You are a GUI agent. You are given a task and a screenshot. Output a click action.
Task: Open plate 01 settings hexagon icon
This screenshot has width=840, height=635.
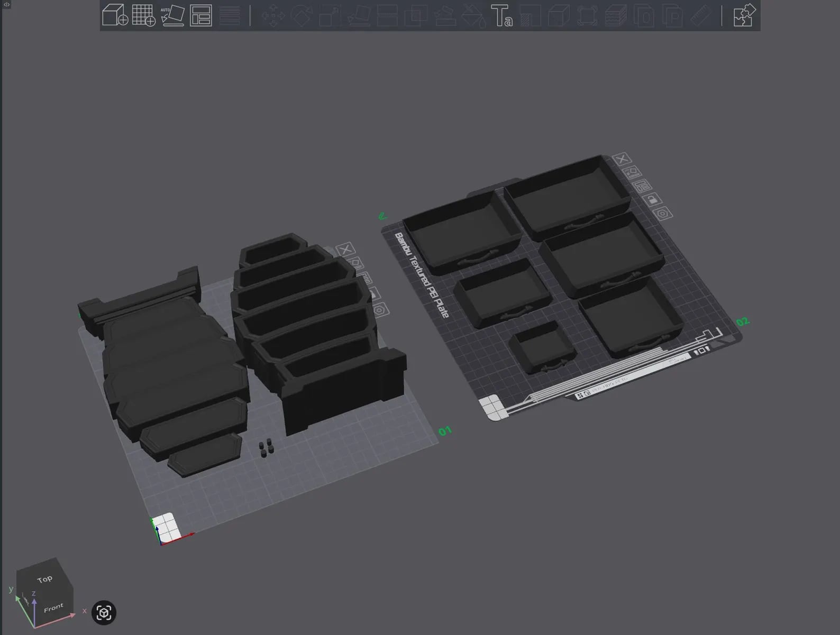click(x=380, y=309)
